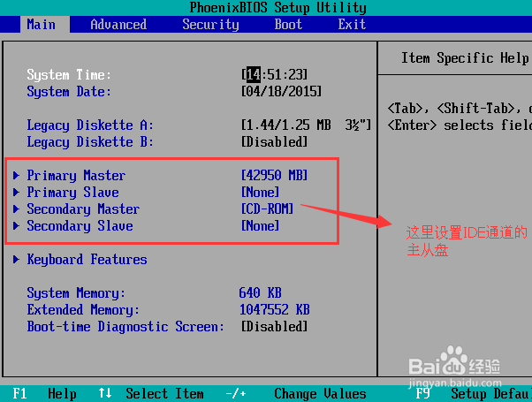Select the System Date value 04/18/2015
The height and width of the screenshot is (402, 532).
pyautogui.click(x=281, y=92)
